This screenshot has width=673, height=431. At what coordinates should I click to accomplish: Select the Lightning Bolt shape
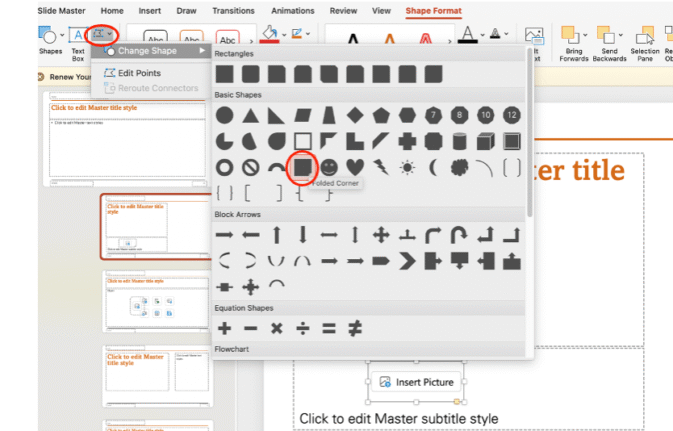tap(381, 167)
